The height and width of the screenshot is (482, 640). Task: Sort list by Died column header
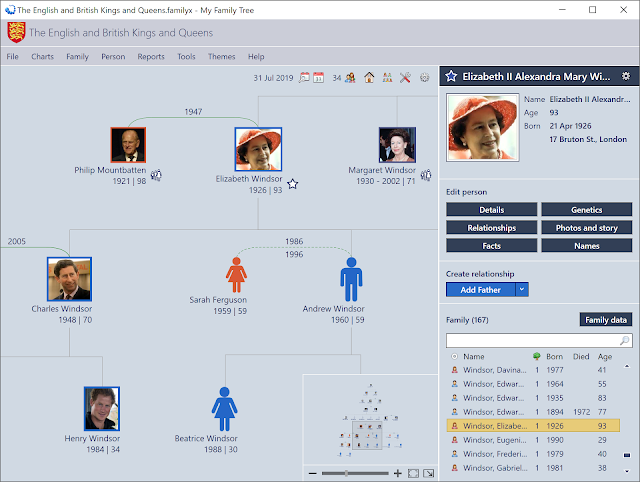(x=581, y=356)
